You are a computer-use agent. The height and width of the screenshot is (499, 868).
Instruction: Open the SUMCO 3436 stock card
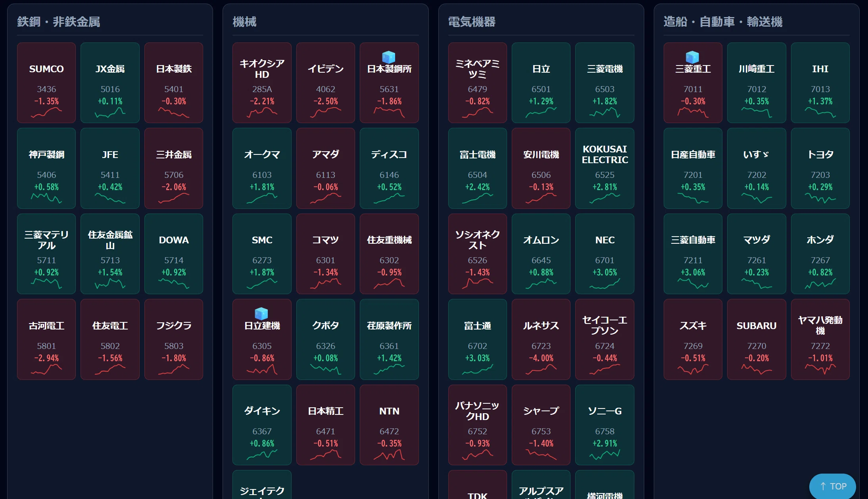46,83
